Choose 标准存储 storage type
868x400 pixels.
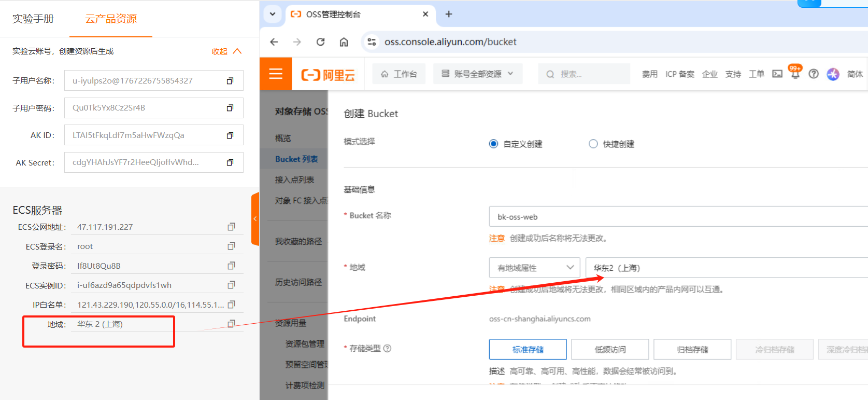coord(528,349)
